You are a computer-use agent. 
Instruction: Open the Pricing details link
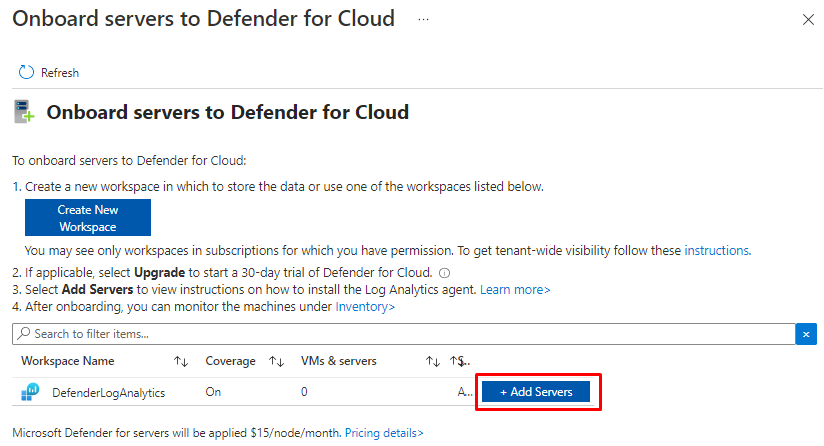(x=384, y=433)
